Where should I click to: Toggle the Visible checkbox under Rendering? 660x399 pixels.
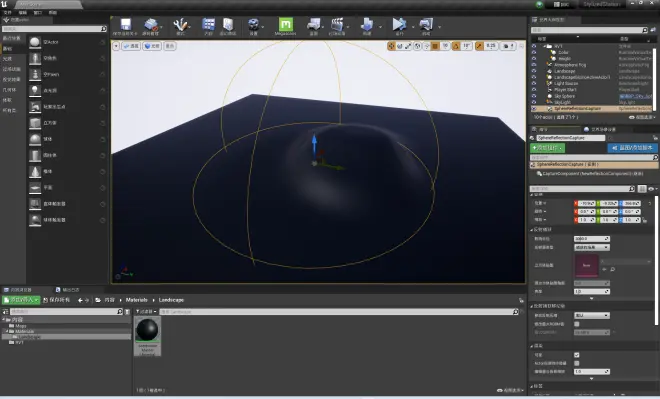pyautogui.click(x=577, y=355)
